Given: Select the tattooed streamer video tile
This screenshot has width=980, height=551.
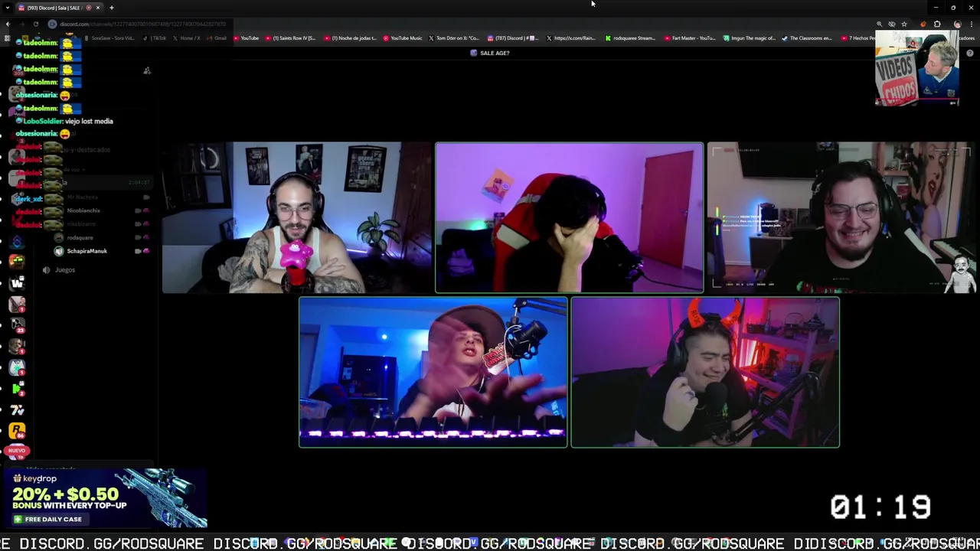Looking at the screenshot, I should [297, 217].
